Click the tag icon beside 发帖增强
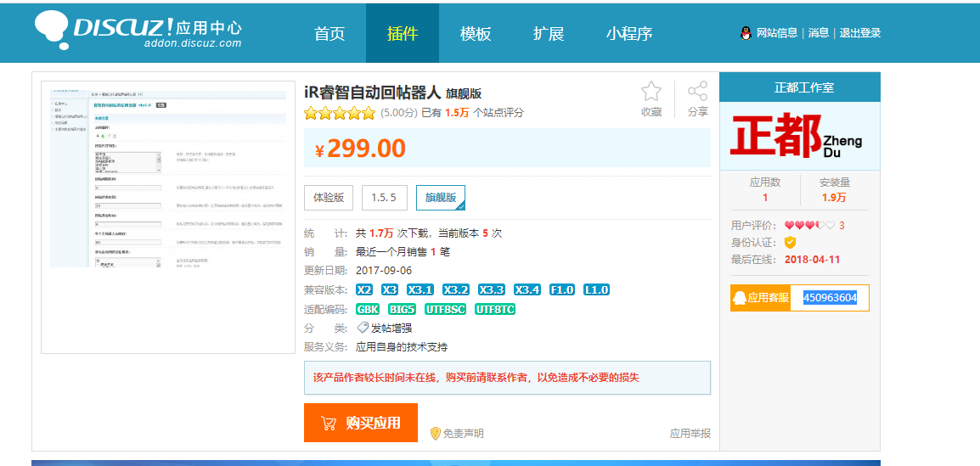980x466 pixels. tap(363, 328)
